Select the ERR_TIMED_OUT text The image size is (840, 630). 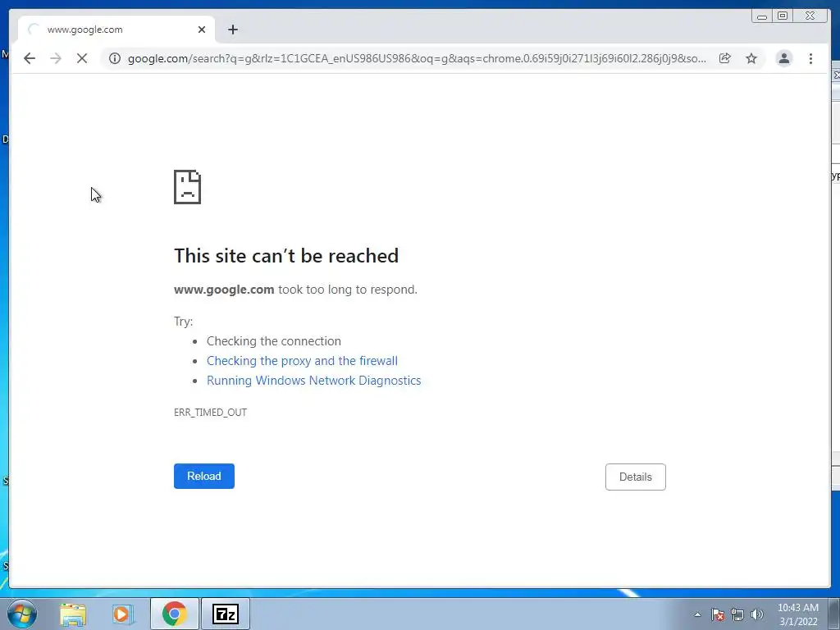[x=211, y=413]
